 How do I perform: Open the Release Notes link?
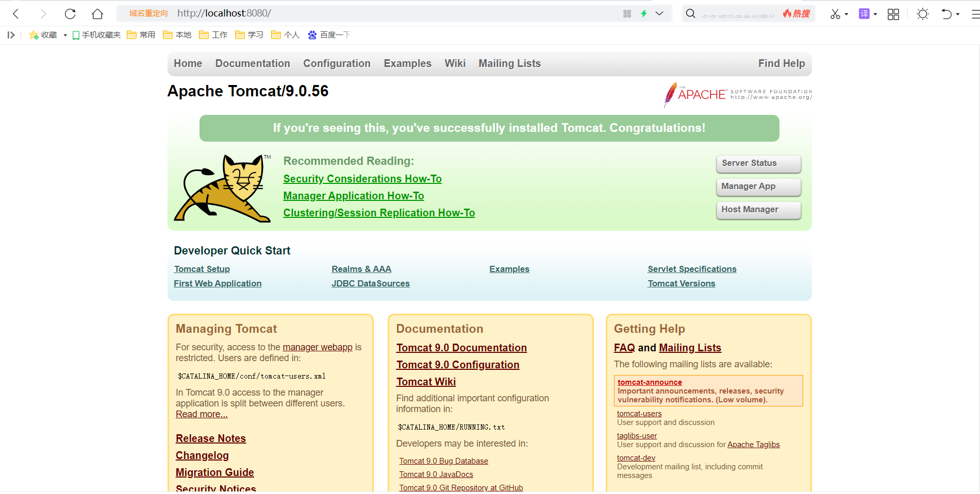point(211,438)
